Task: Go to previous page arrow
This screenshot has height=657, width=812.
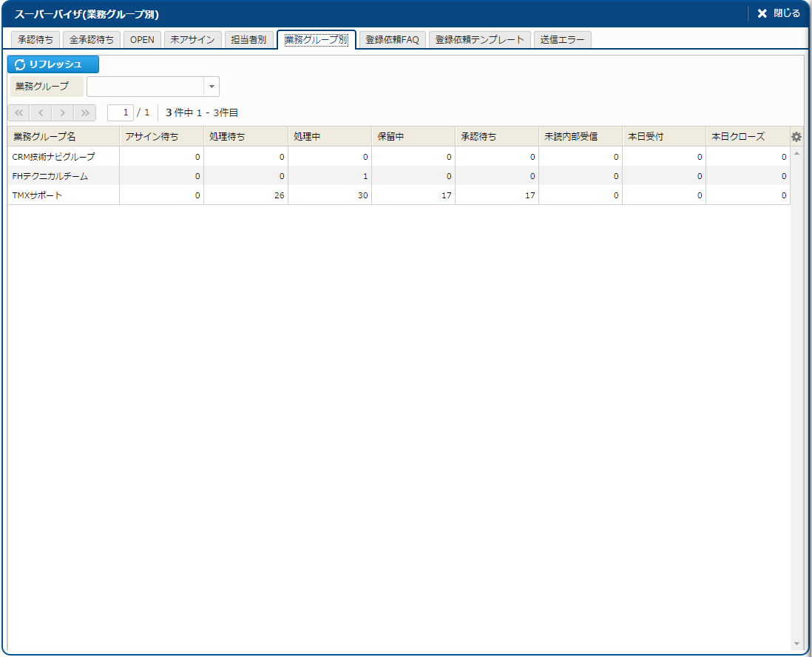Action: pyautogui.click(x=41, y=113)
